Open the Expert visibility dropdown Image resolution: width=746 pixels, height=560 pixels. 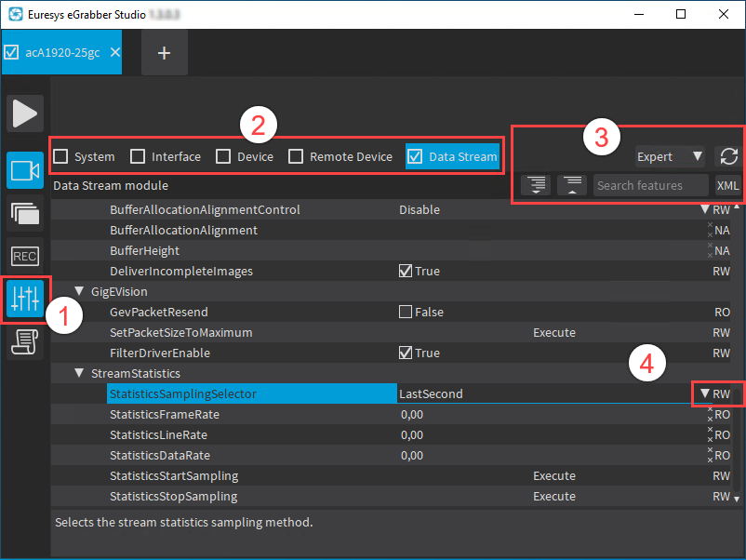click(x=670, y=156)
